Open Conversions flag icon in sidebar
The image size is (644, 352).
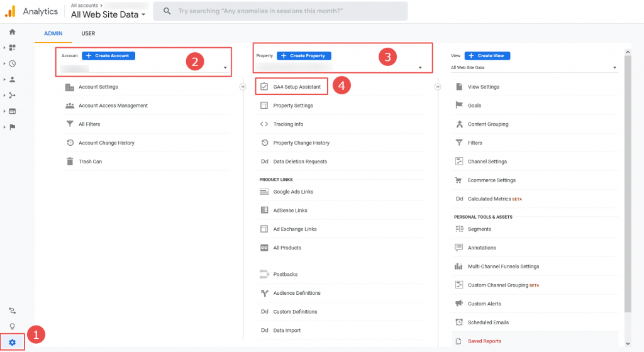(13, 127)
